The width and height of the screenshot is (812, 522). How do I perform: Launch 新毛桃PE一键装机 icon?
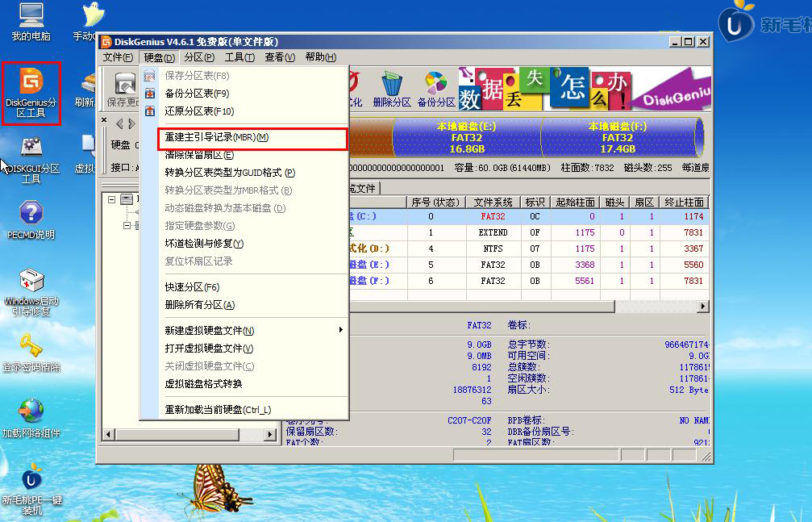[31, 489]
